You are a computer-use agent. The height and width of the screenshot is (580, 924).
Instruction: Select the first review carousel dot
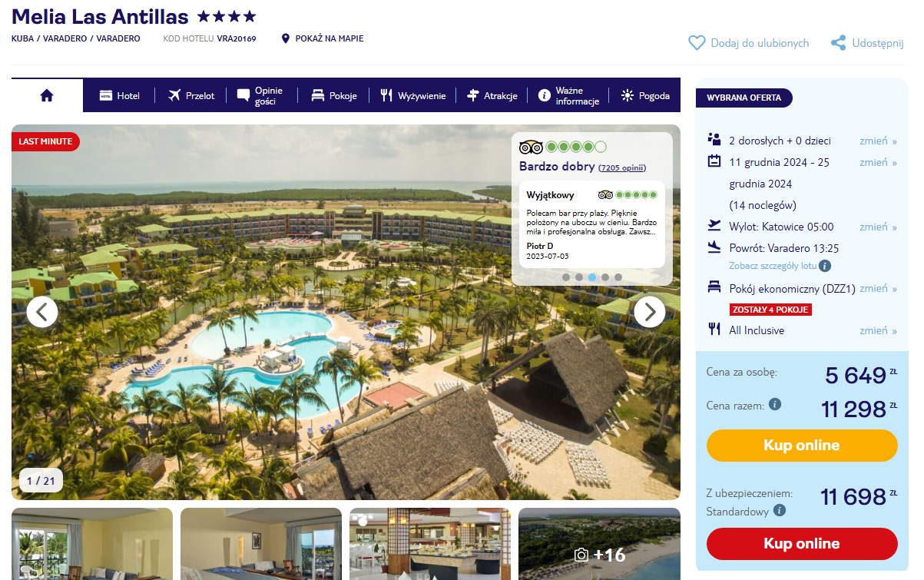coord(566,277)
